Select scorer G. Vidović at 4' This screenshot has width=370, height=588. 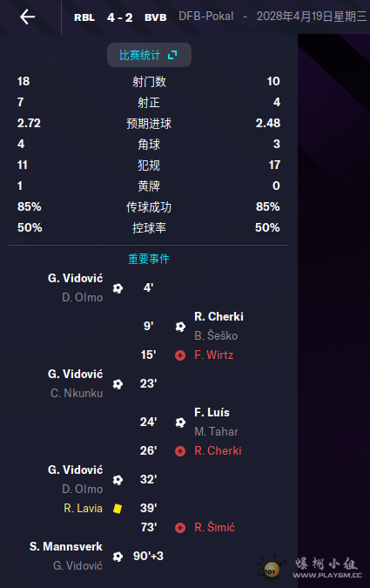pyautogui.click(x=75, y=278)
